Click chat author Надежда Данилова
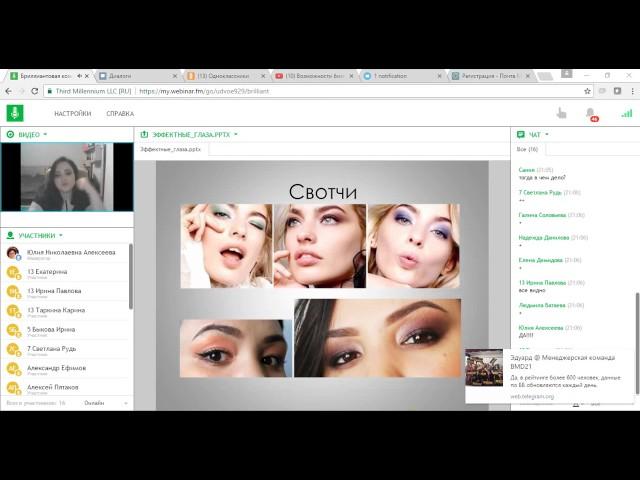This screenshot has height=480, width=640. coord(544,237)
